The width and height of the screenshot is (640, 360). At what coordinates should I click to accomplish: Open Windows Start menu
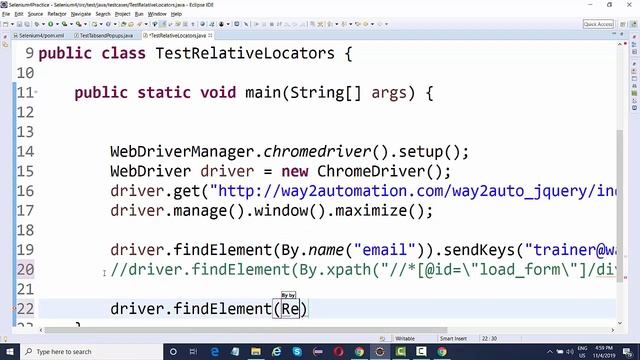(10, 351)
